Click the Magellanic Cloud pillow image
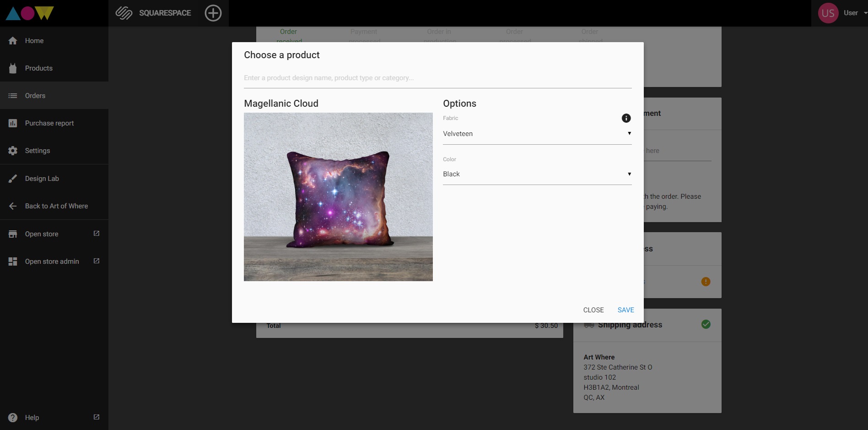Viewport: 868px width, 430px height. point(338,197)
